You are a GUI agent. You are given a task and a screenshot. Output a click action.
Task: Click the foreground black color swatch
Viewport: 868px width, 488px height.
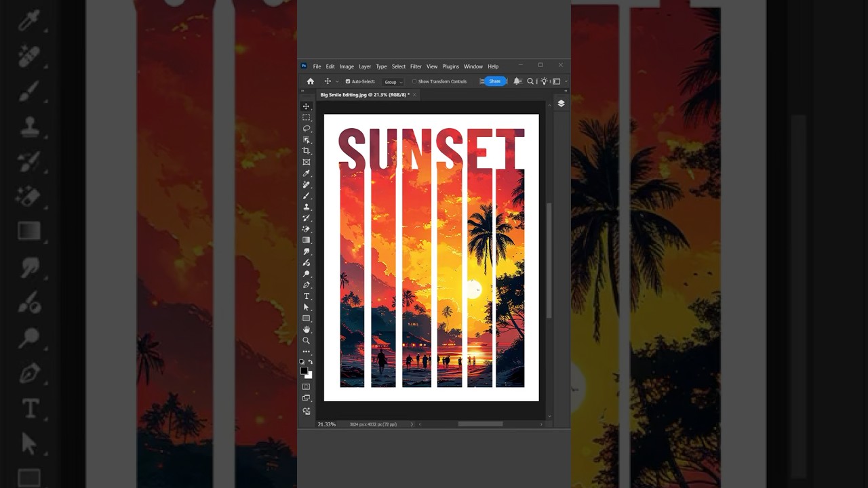[304, 371]
